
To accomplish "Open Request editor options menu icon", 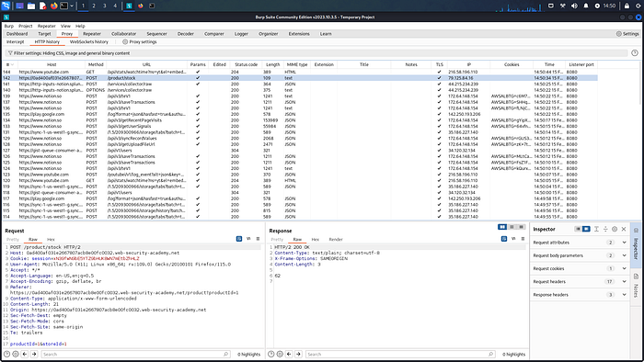I will pos(258,239).
